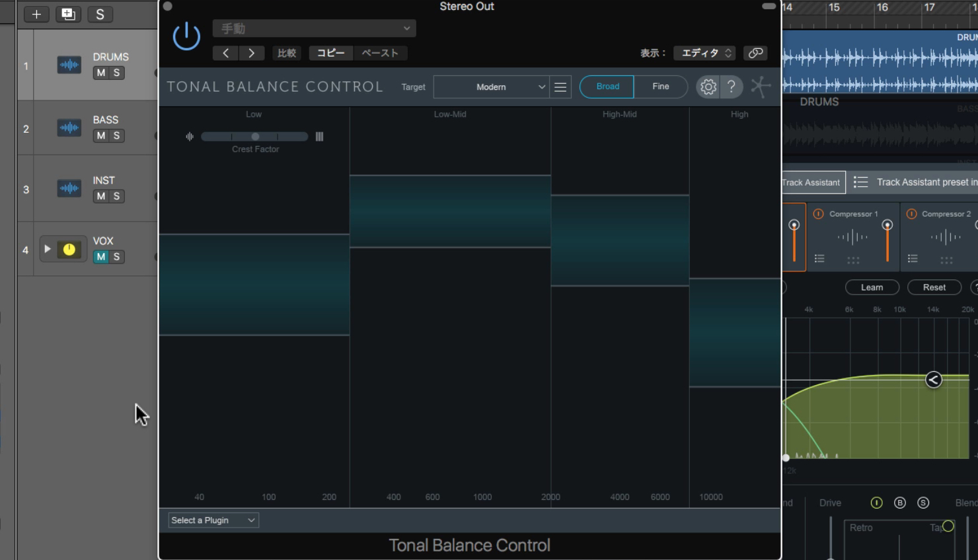This screenshot has width=978, height=560.
Task: Toggle Compressor 1 power button
Action: tap(818, 214)
